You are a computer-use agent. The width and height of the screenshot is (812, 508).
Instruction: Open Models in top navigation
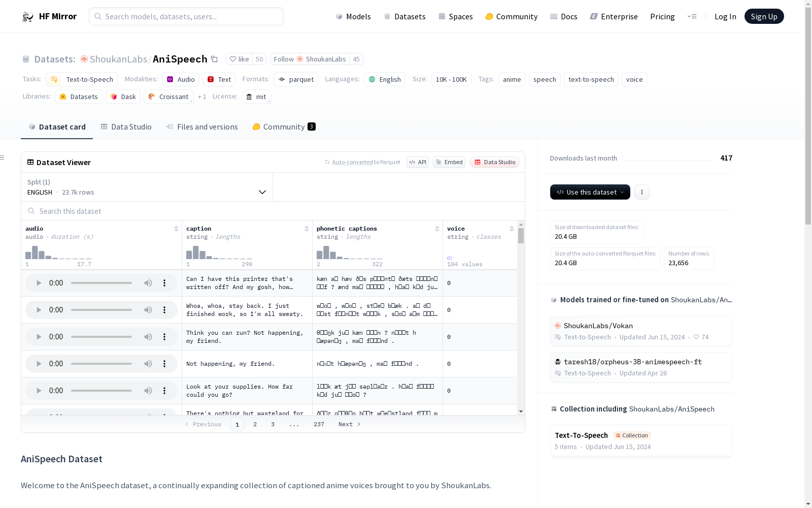tap(353, 17)
